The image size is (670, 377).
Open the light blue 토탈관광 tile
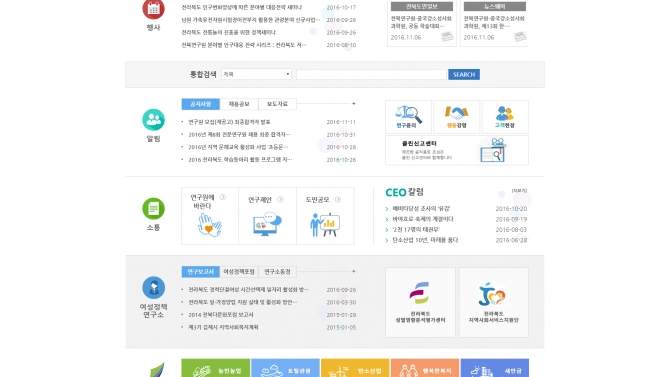[x=285, y=368]
